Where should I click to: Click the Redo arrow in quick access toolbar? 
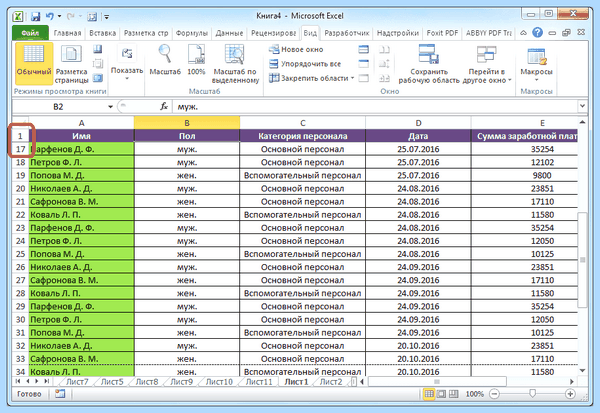[x=70, y=16]
